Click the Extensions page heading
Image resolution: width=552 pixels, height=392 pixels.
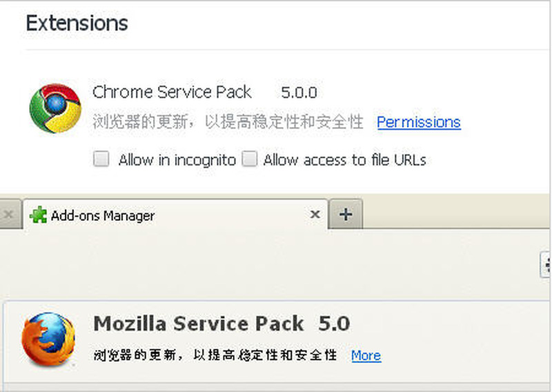coord(77,23)
